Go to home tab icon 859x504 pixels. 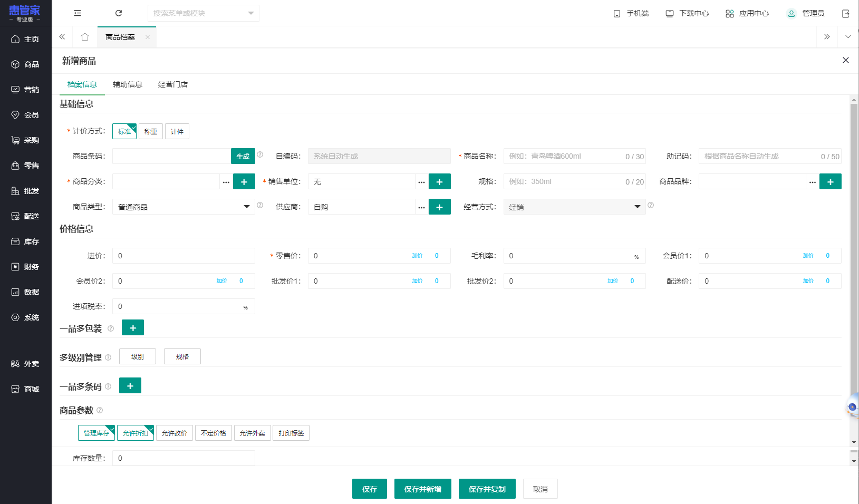click(85, 37)
